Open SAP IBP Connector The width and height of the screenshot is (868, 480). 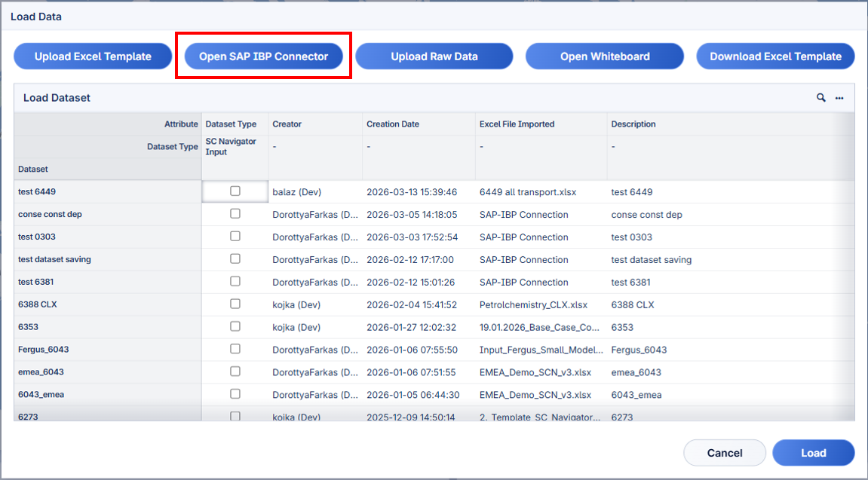tap(263, 57)
